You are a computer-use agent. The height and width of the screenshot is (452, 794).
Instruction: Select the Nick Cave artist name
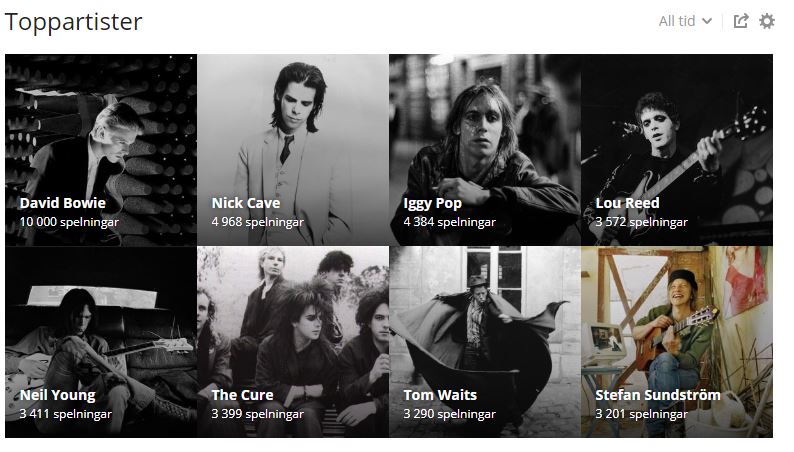pos(246,203)
